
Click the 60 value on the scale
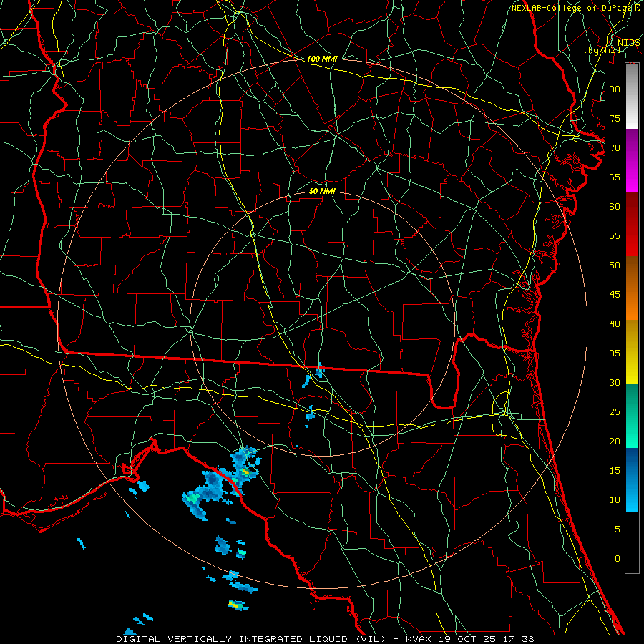tap(615, 206)
